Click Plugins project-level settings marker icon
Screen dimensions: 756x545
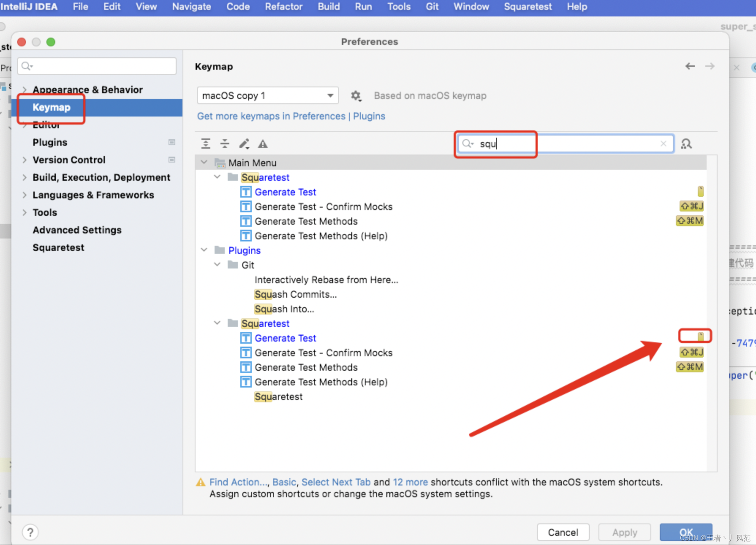tap(171, 142)
